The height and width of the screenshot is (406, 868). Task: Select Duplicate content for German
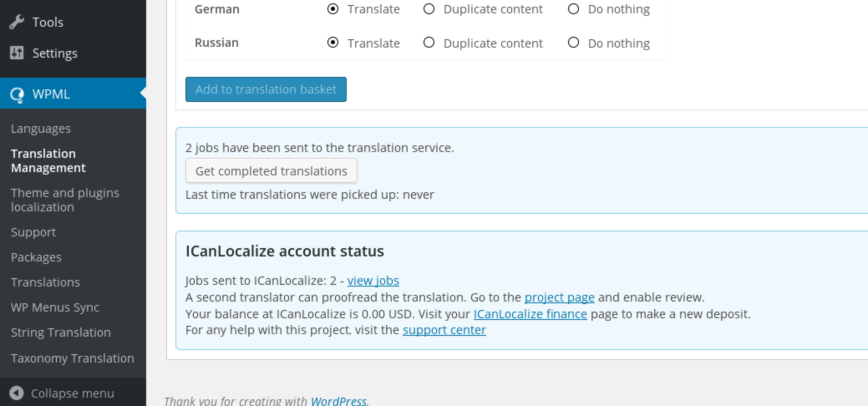pos(429,9)
